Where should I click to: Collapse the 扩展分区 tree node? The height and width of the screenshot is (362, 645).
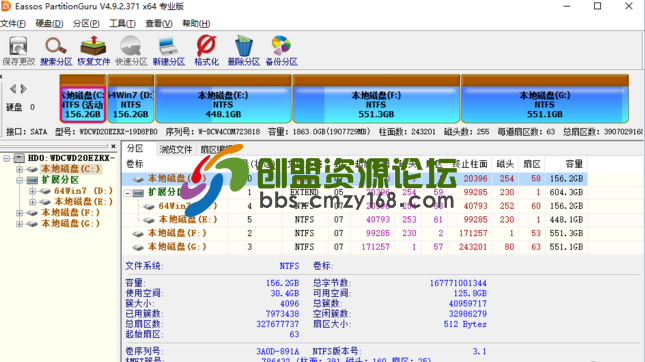click(x=19, y=180)
